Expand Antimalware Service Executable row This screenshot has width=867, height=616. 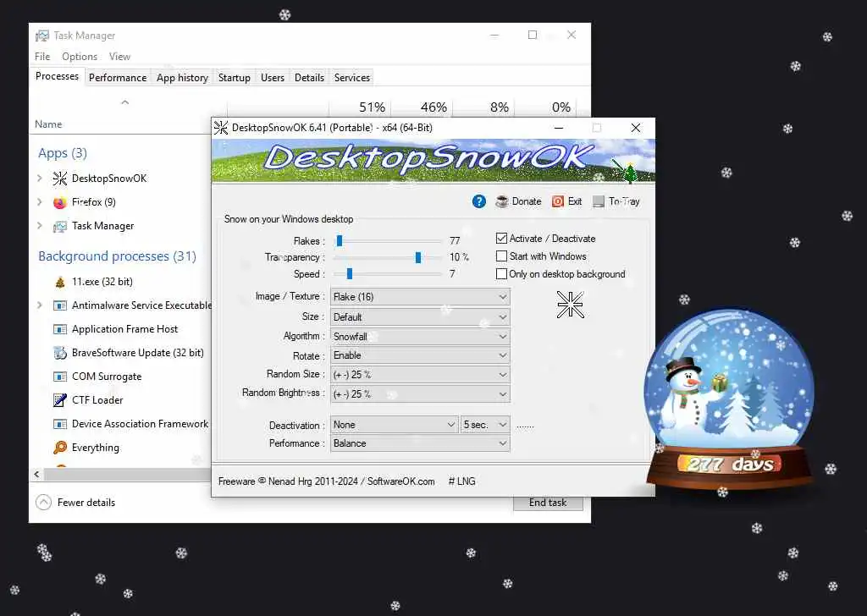39,305
